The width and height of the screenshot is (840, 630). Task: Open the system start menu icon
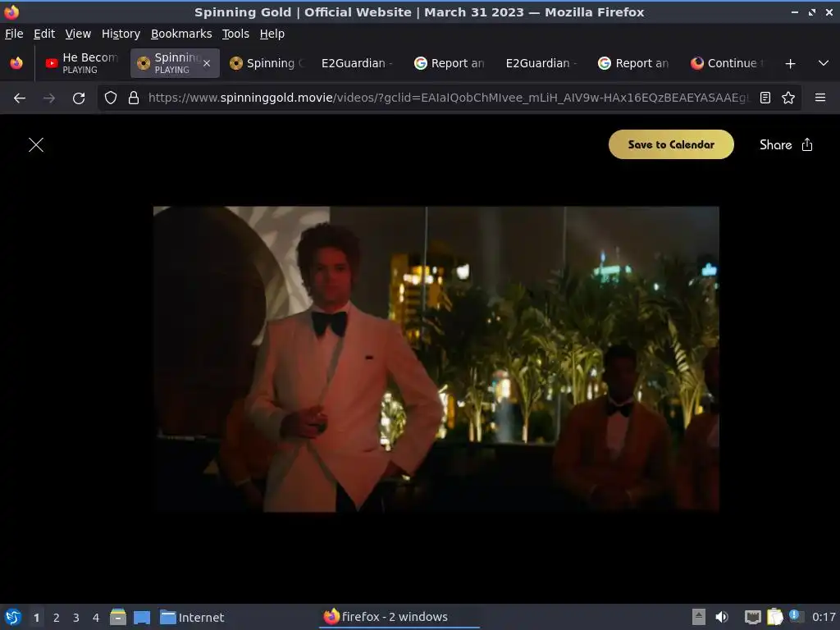click(13, 617)
